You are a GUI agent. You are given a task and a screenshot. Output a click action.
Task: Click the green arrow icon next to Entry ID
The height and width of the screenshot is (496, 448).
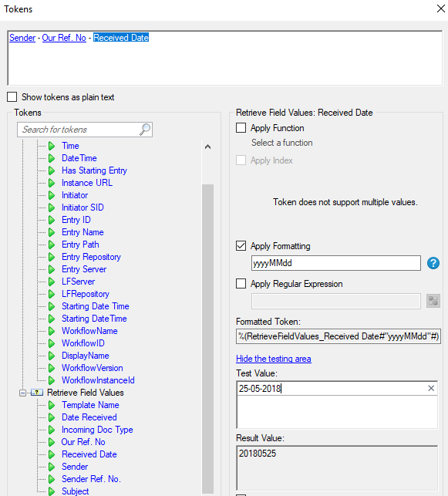52,220
